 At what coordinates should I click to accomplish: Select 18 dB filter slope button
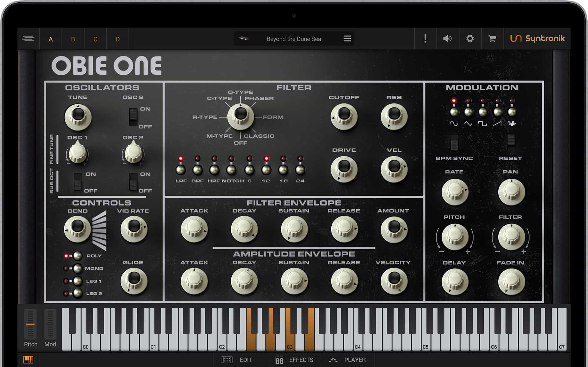pyautogui.click(x=283, y=170)
